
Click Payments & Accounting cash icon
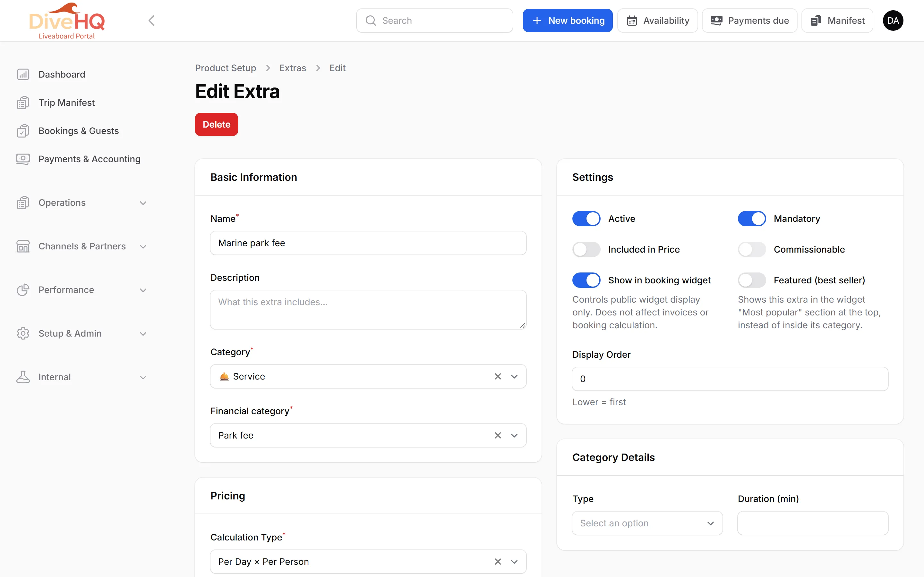click(x=23, y=159)
